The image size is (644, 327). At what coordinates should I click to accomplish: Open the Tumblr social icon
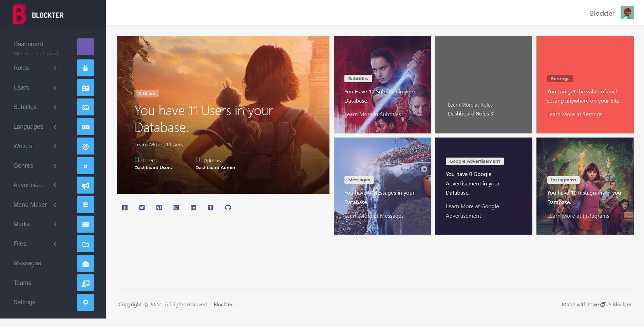(210, 207)
